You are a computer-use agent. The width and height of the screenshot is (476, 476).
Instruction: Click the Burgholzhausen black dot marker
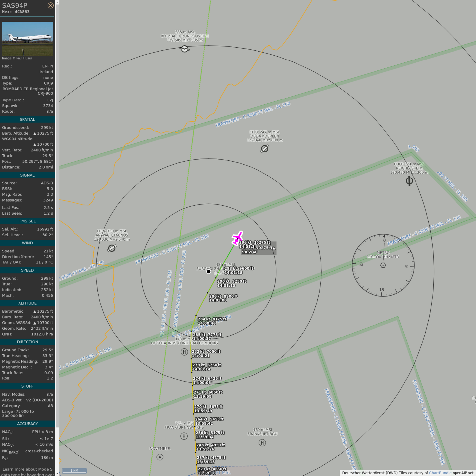pyautogui.click(x=209, y=272)
